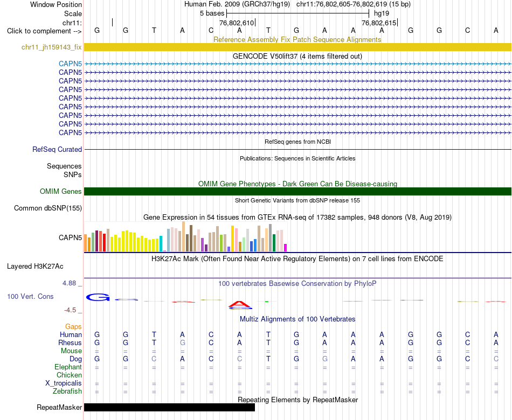Click the -4.5 conservation scale minimum
The image size is (512, 420).
point(70,310)
